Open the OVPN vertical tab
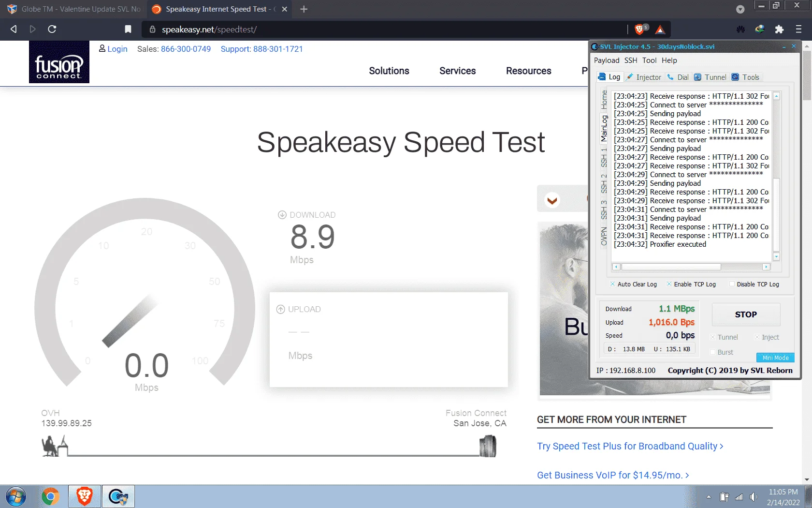Viewport: 812px width, 508px height. tap(604, 237)
